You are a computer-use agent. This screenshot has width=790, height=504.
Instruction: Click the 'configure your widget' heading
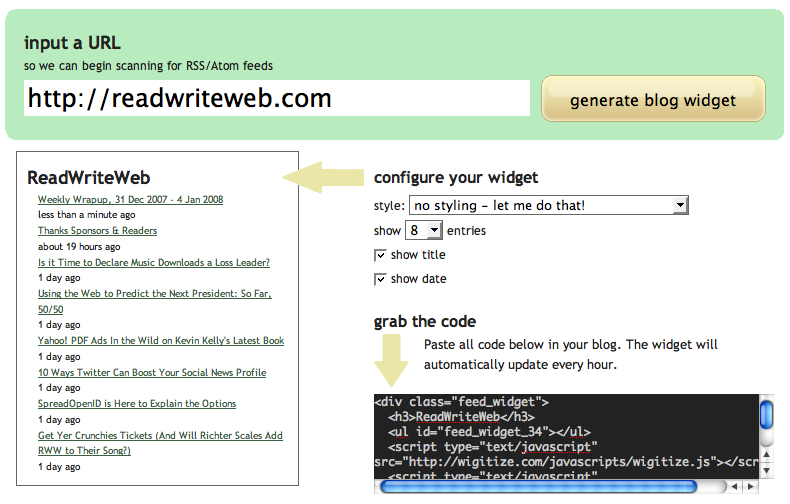[456, 177]
